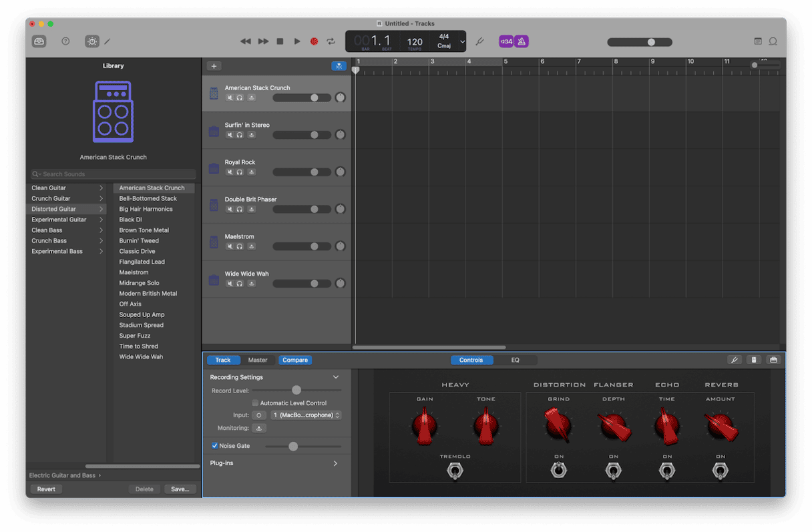Click the Search Sounds field
The width and height of the screenshot is (812, 532).
point(114,174)
